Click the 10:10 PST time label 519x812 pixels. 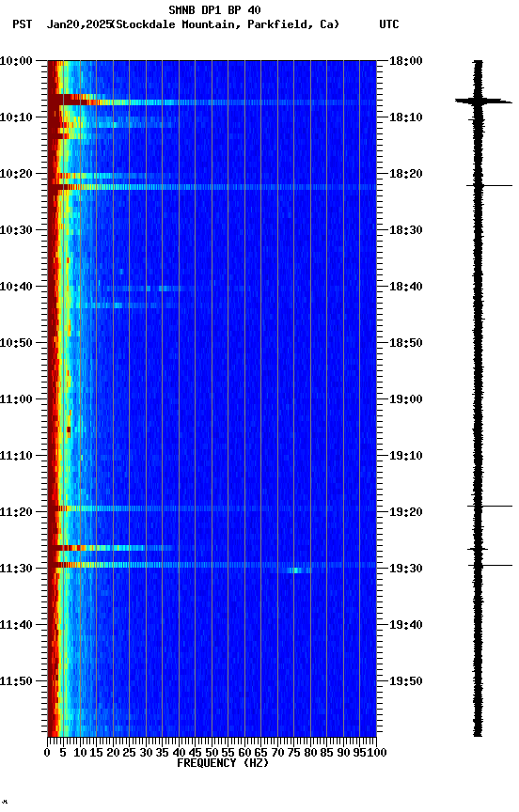[x=16, y=117]
